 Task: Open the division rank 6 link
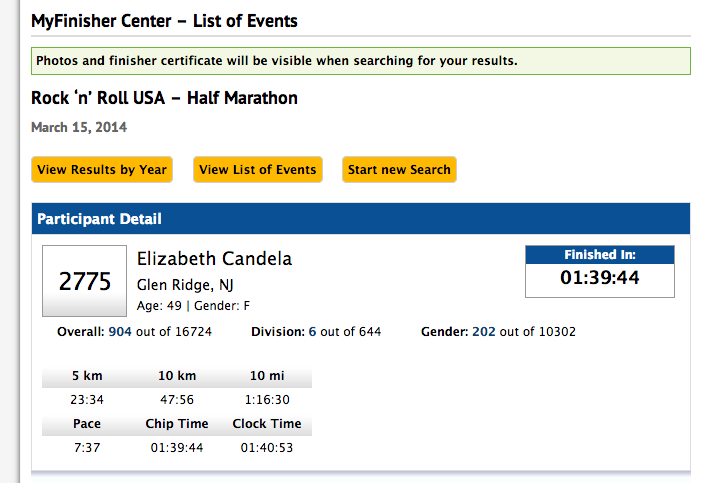click(x=312, y=332)
